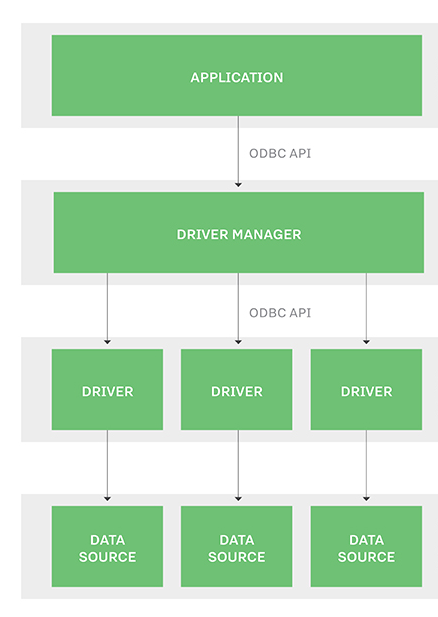Click the ODBC API label below APPLICATION
The width and height of the screenshot is (438, 617).
(280, 153)
